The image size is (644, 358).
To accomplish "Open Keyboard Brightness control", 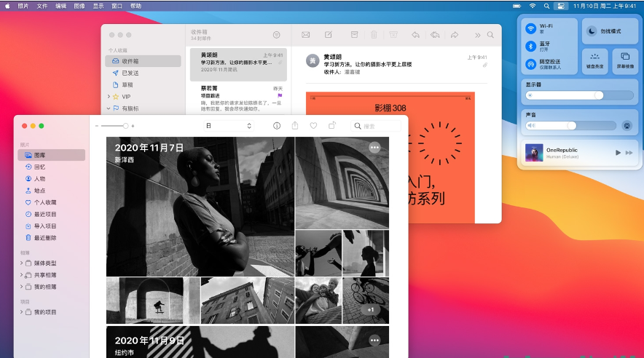I will pyautogui.click(x=594, y=61).
